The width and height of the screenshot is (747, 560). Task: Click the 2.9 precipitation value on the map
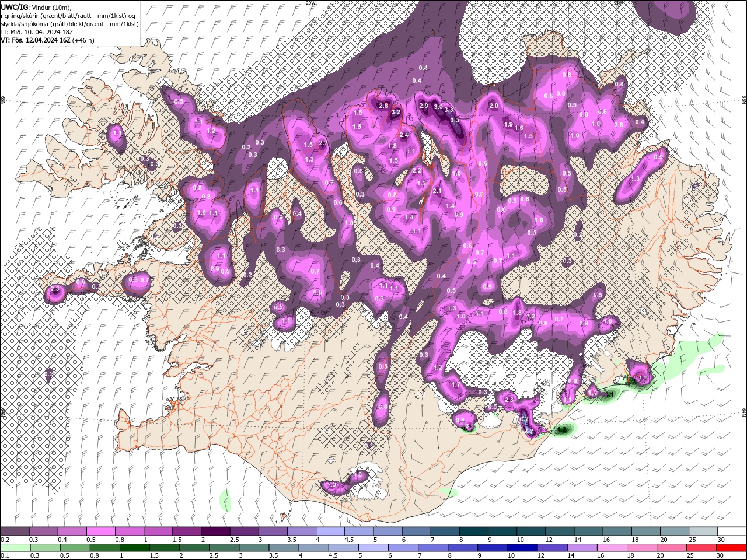[x=424, y=106]
